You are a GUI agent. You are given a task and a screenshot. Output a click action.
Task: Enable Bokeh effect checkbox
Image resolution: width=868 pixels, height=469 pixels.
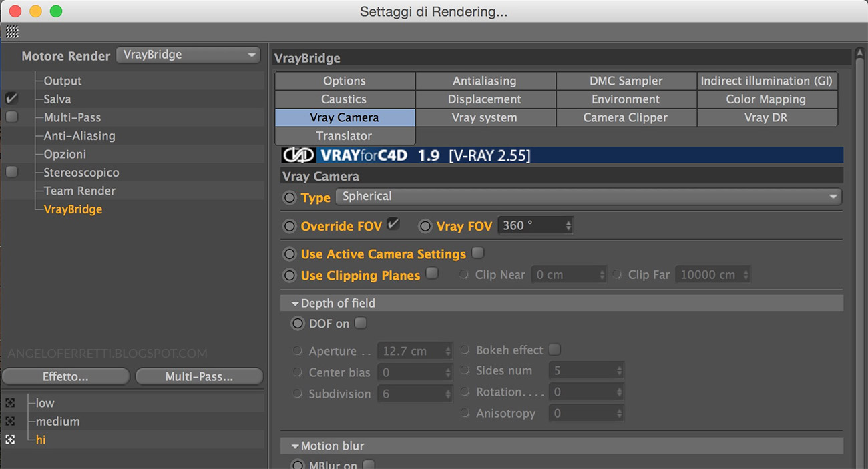tap(554, 349)
